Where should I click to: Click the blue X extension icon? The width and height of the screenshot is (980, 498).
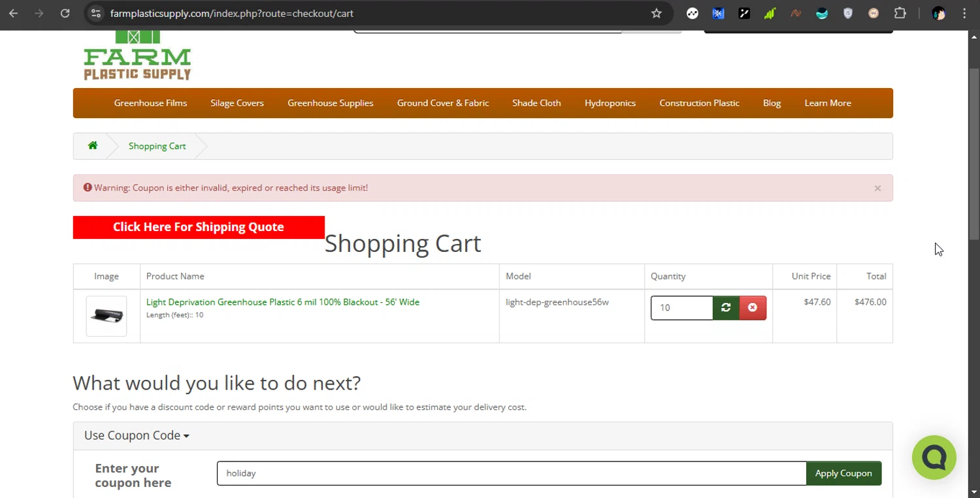click(x=718, y=13)
